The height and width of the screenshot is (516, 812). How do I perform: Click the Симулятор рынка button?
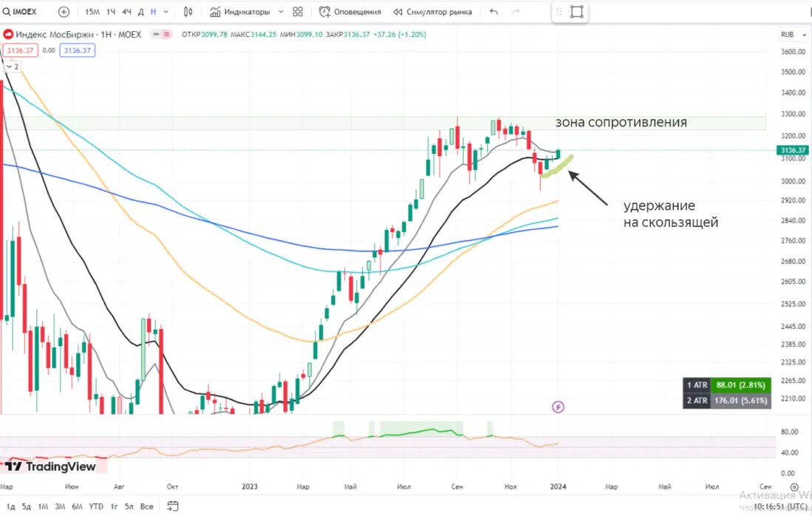click(432, 11)
